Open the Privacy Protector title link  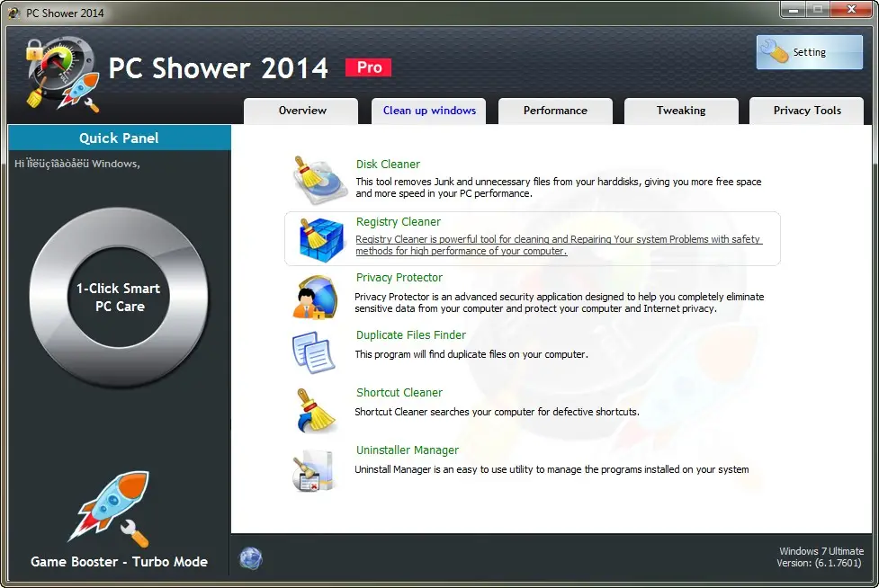[399, 278]
